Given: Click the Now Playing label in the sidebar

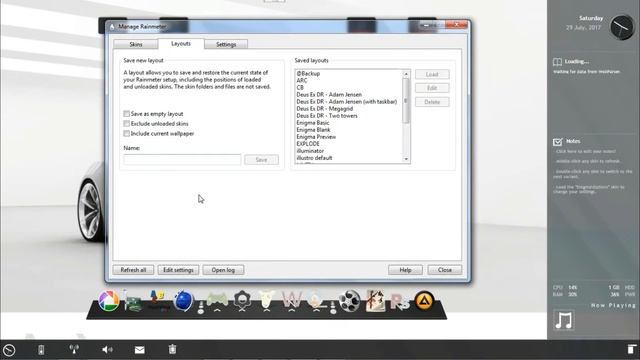Looking at the screenshot, I should [613, 305].
